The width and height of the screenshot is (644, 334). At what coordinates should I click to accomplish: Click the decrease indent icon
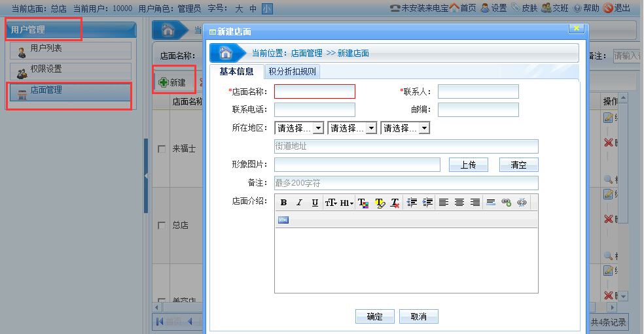(x=412, y=202)
